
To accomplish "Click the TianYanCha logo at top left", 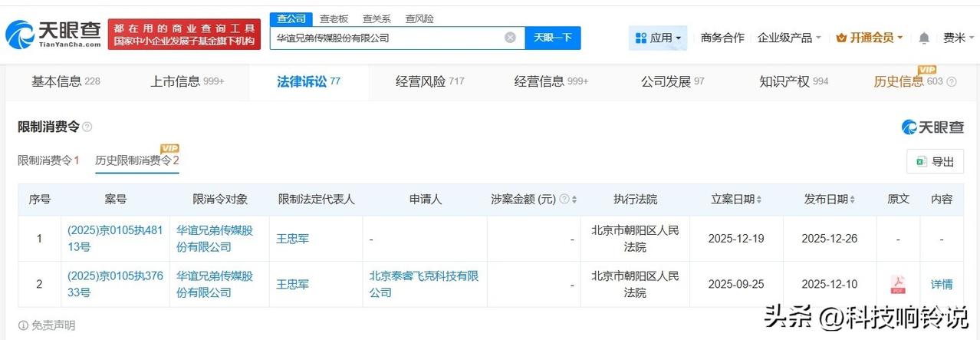I will point(53,34).
